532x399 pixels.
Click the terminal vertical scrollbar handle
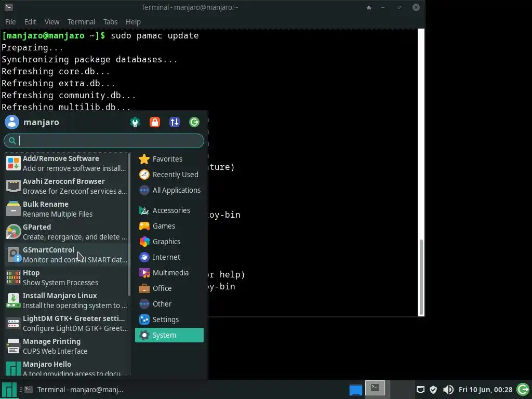pos(421,277)
